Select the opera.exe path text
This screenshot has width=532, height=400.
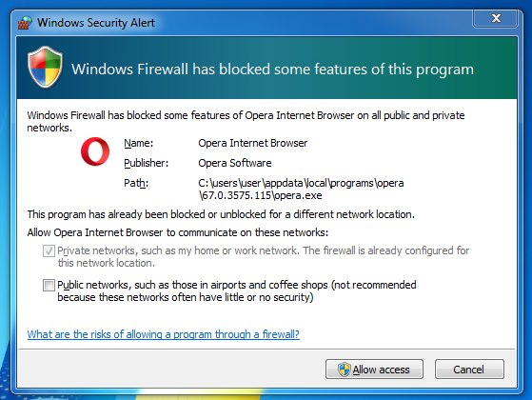point(301,190)
